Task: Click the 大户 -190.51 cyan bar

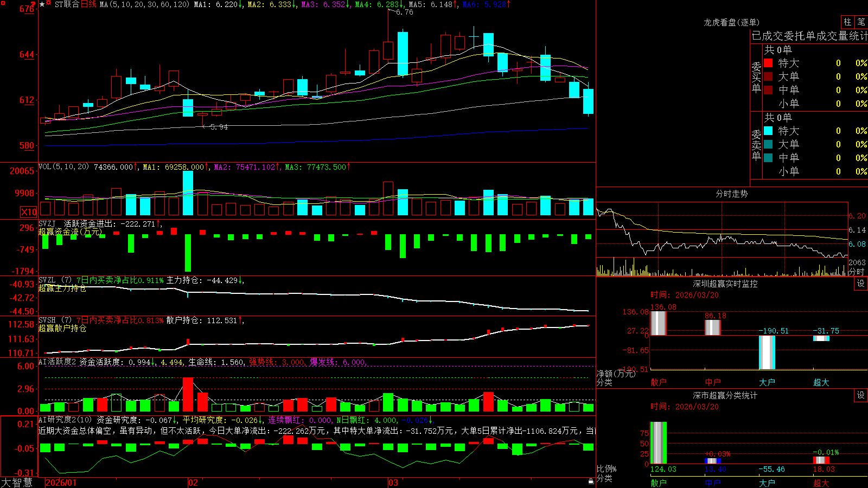Action: (767, 352)
